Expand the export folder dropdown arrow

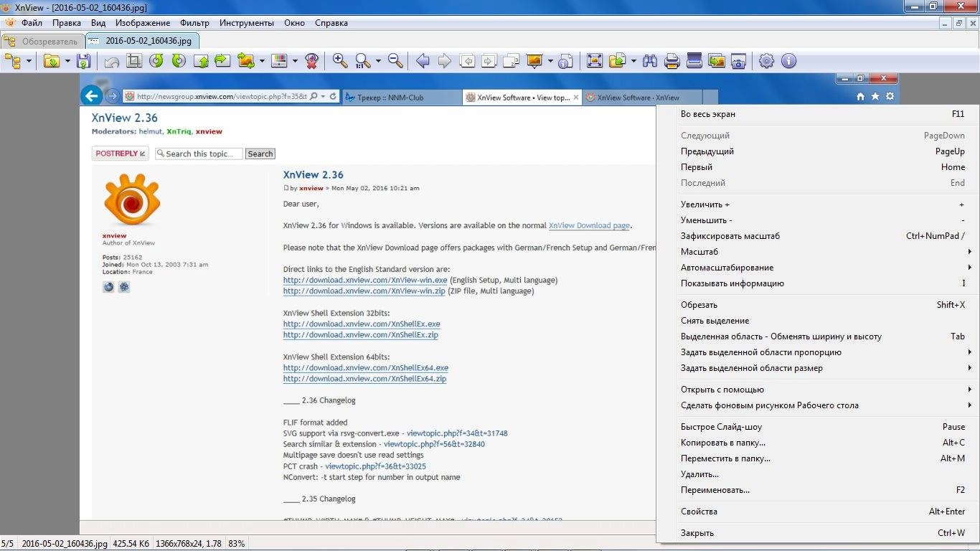(x=633, y=62)
